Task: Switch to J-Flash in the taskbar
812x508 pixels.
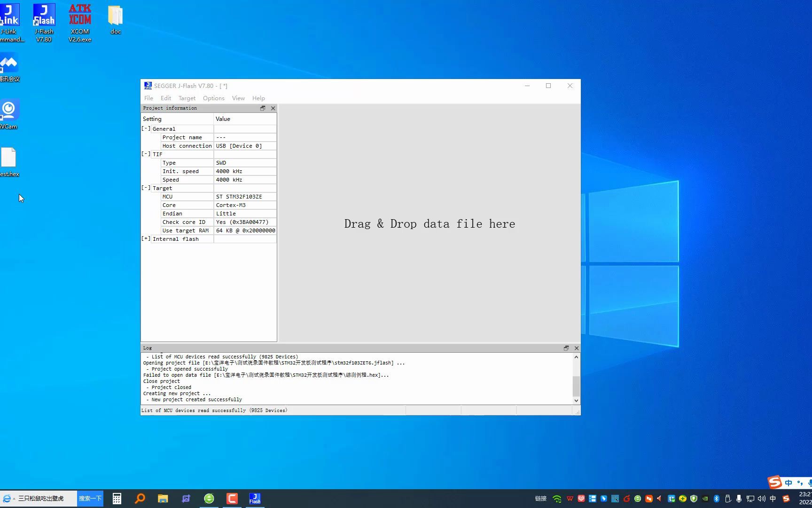Action: point(255,499)
